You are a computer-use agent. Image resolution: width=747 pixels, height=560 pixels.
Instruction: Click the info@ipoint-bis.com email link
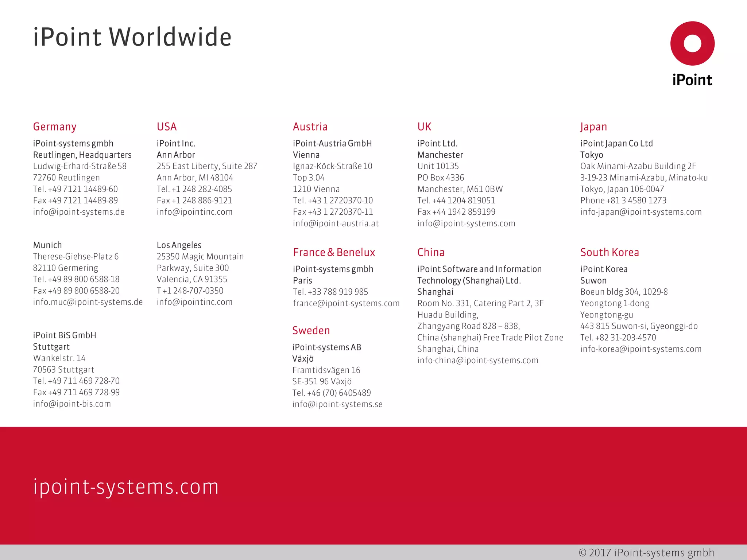tap(72, 404)
